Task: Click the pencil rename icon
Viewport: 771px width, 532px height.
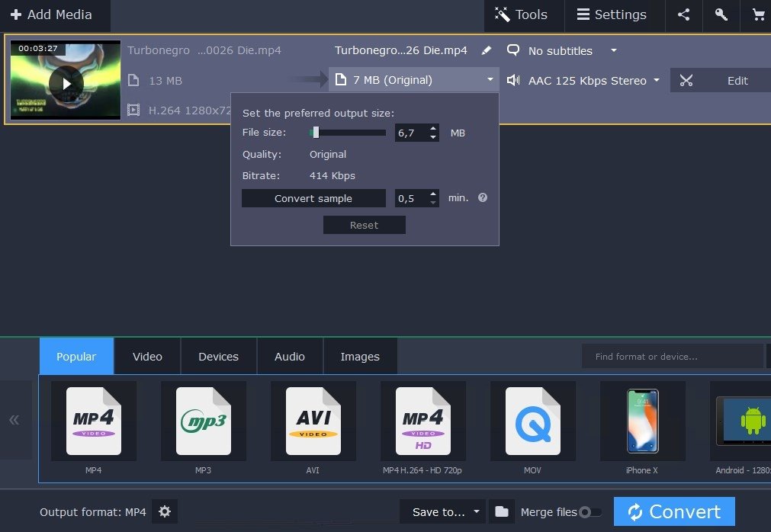Action: click(486, 50)
